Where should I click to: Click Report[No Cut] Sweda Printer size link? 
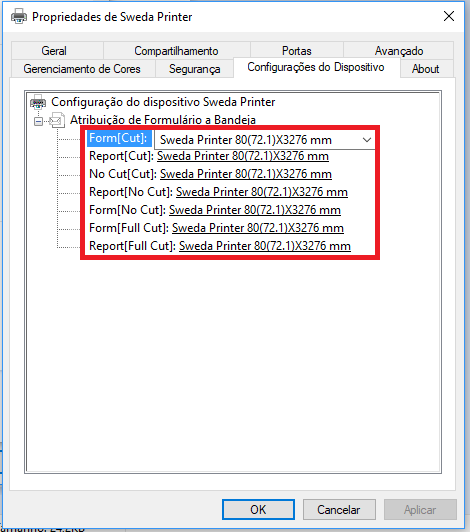262,192
